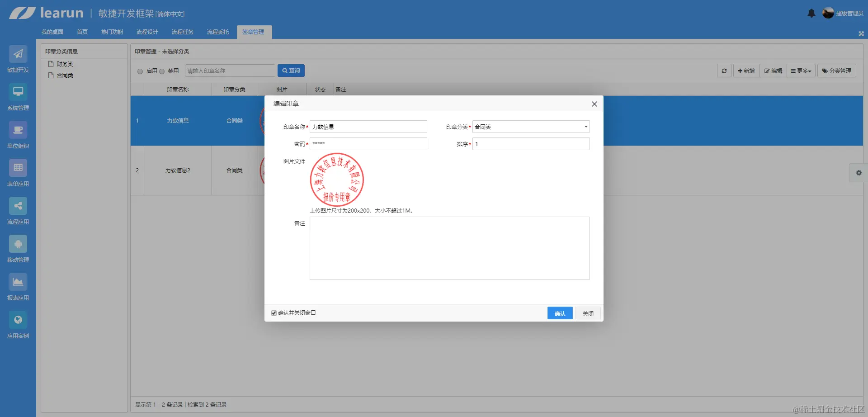Open the 表单应用 table icon

coord(18,168)
